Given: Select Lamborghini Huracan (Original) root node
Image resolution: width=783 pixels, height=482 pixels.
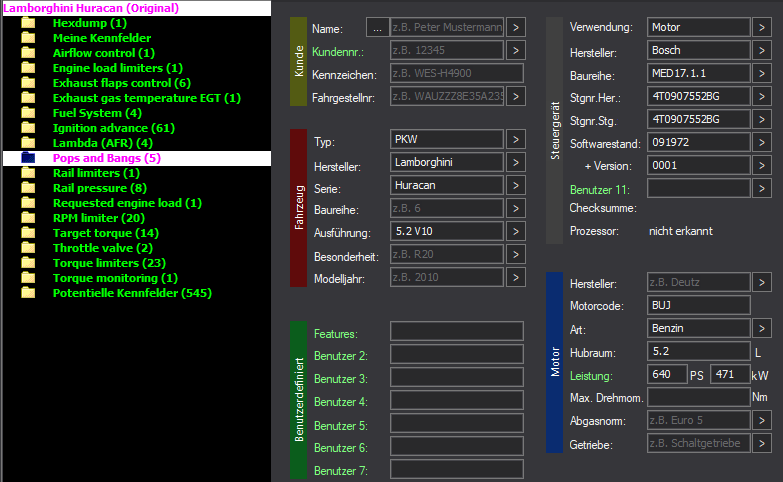Looking at the screenshot, I should click(x=91, y=8).
